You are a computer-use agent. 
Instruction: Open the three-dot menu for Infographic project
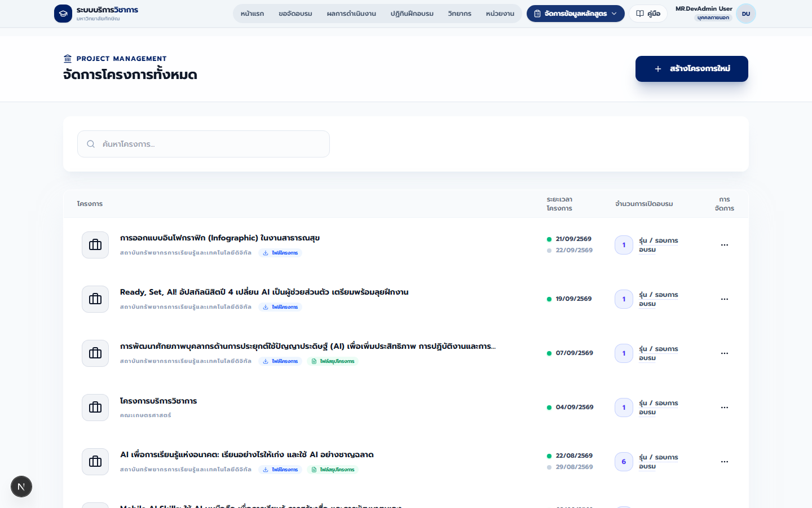(x=725, y=245)
